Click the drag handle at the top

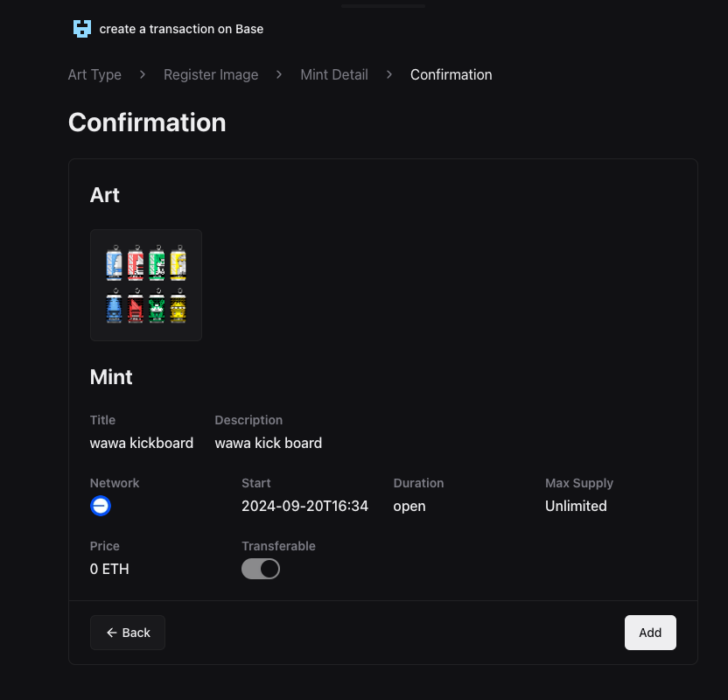pyautogui.click(x=383, y=6)
